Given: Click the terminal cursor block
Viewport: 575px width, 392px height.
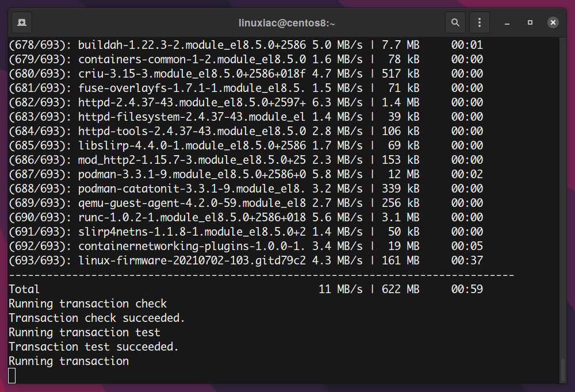Looking at the screenshot, I should pyautogui.click(x=11, y=375).
